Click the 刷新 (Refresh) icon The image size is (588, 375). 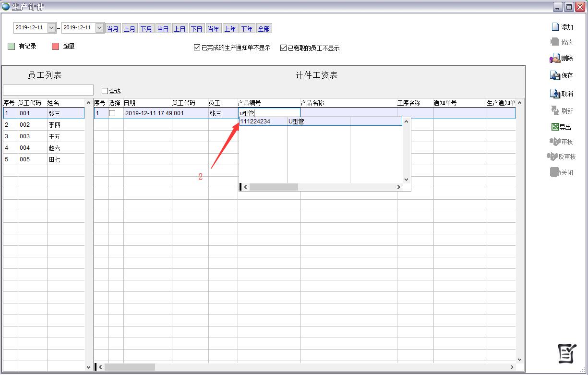point(555,111)
